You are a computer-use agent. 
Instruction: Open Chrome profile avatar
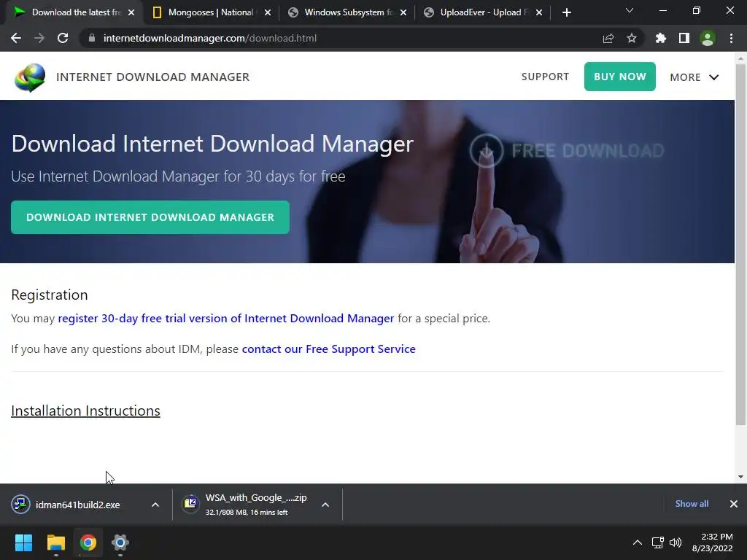tap(708, 38)
